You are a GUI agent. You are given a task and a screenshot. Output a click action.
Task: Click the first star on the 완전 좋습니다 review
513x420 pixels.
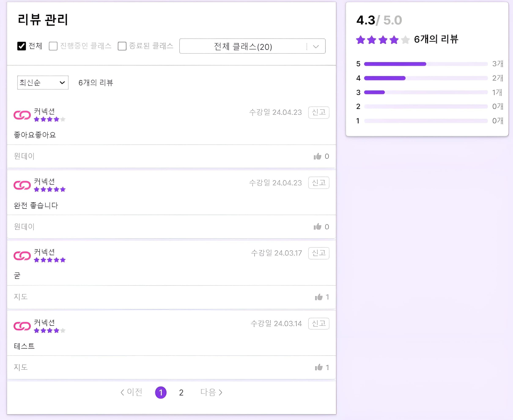(x=36, y=189)
